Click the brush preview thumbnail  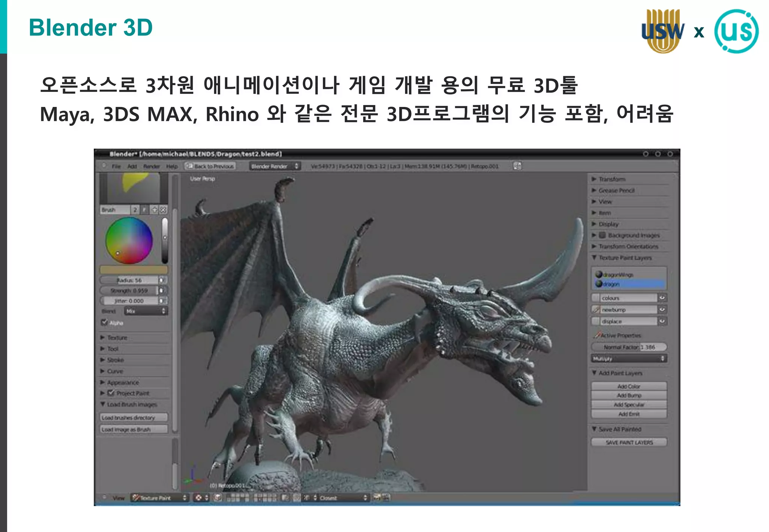(x=133, y=188)
